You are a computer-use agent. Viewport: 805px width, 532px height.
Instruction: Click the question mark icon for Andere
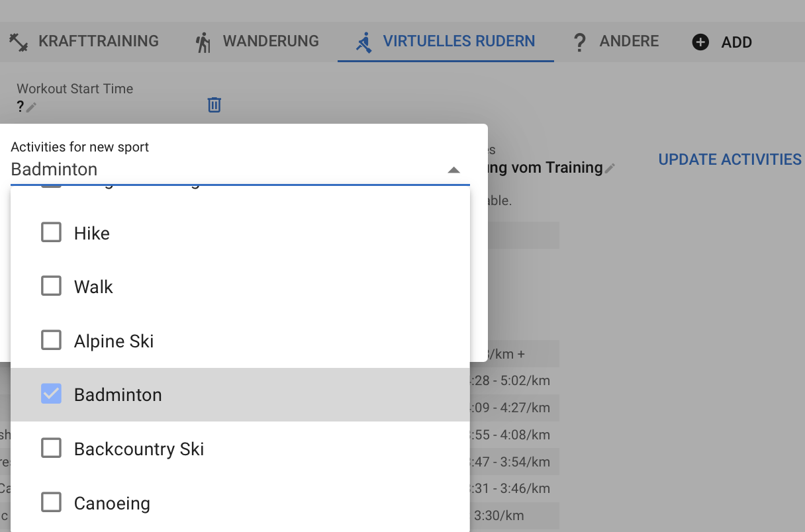[579, 42]
